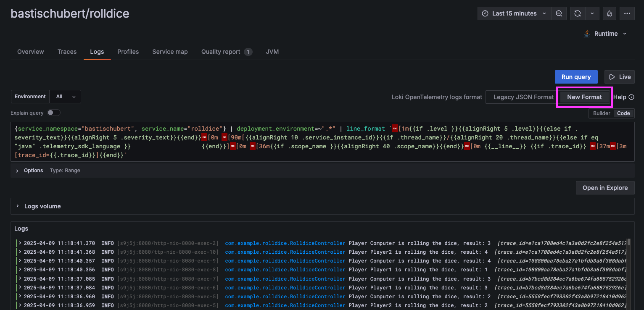Screen dimensions: 644x310
Task: Expand log row at 11:18:37.084
Action: point(20,288)
